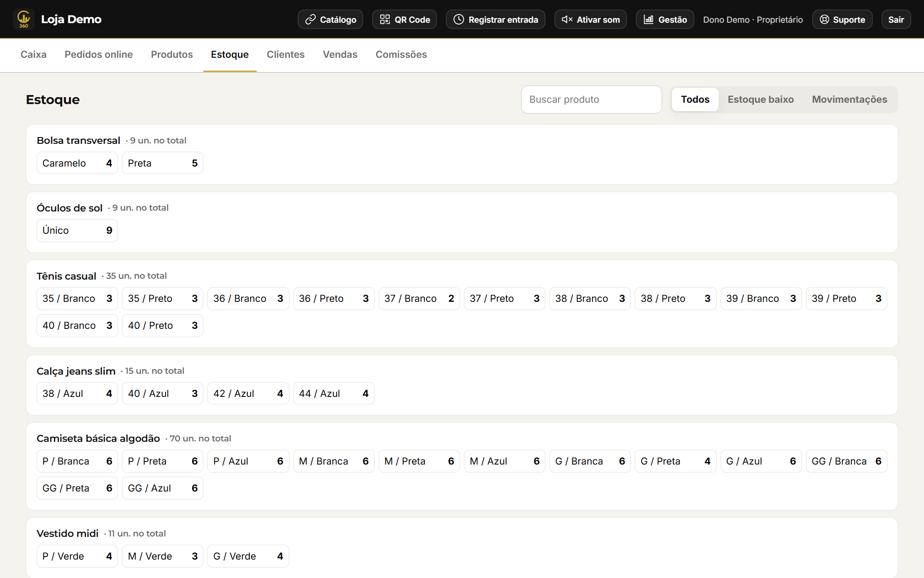924x578 pixels.
Task: Click the 44 / Azul calça jeans variant
Action: 334,393
